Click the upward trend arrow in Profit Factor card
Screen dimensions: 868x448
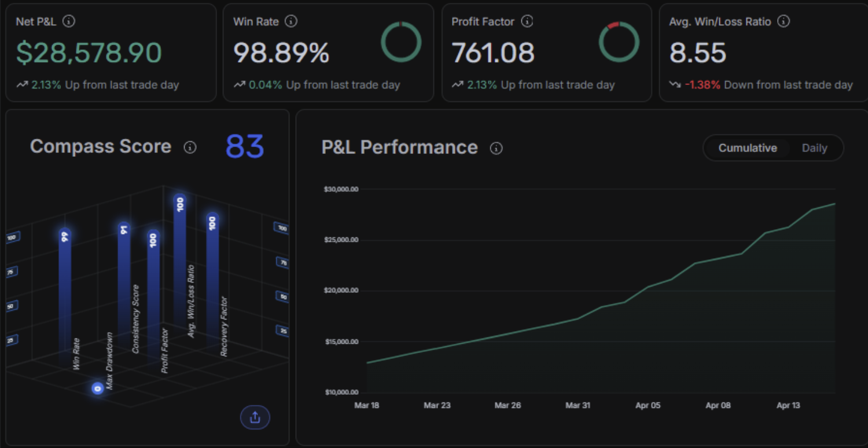pos(458,85)
